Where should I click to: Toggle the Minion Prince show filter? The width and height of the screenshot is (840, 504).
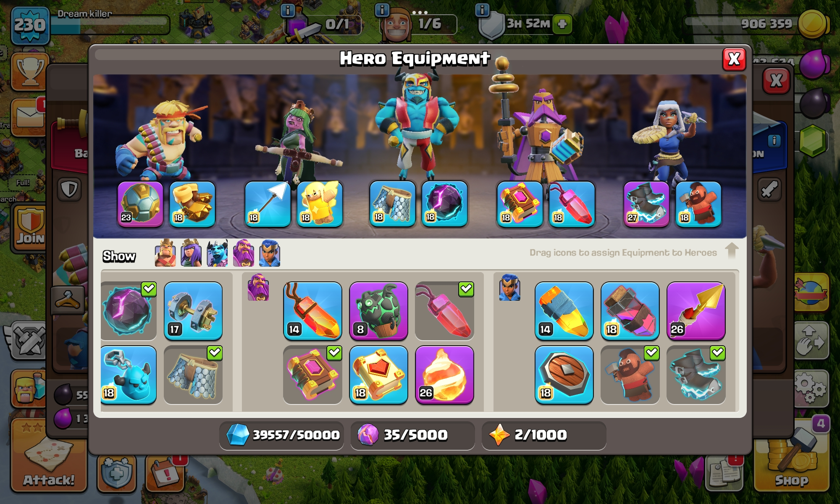(x=217, y=253)
